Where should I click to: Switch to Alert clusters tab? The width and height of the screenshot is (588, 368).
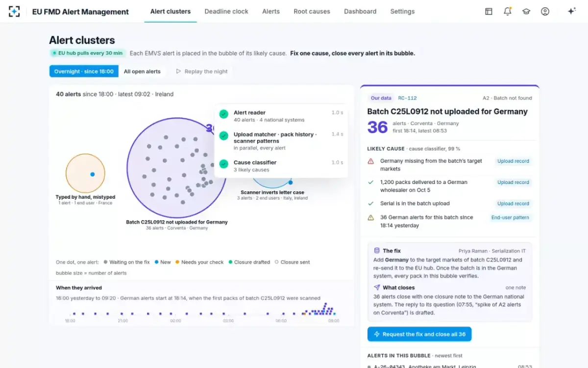click(171, 11)
